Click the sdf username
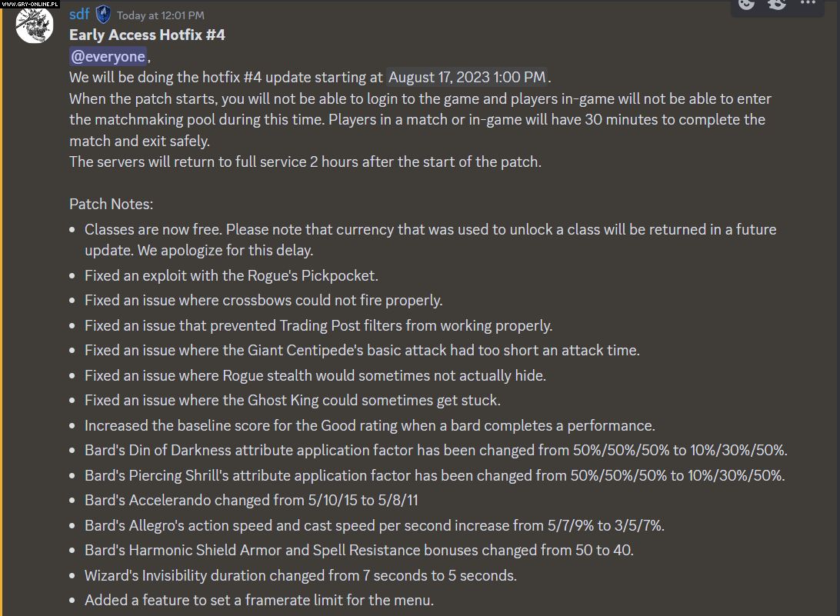Screen dimensions: 840x616 [79, 15]
